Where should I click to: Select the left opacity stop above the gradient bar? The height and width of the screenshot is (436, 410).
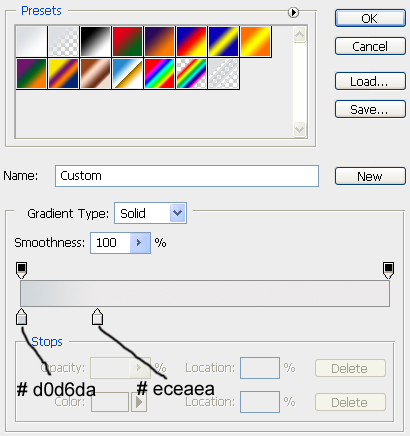pos(22,270)
